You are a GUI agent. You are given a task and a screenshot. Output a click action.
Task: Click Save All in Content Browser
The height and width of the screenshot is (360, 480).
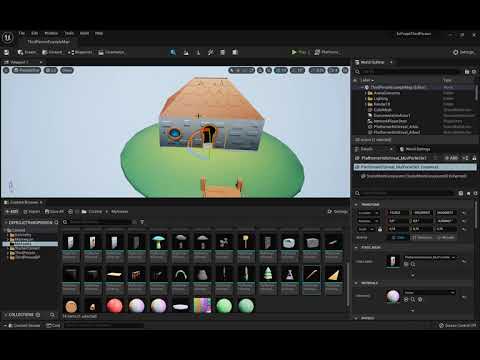click(54, 212)
